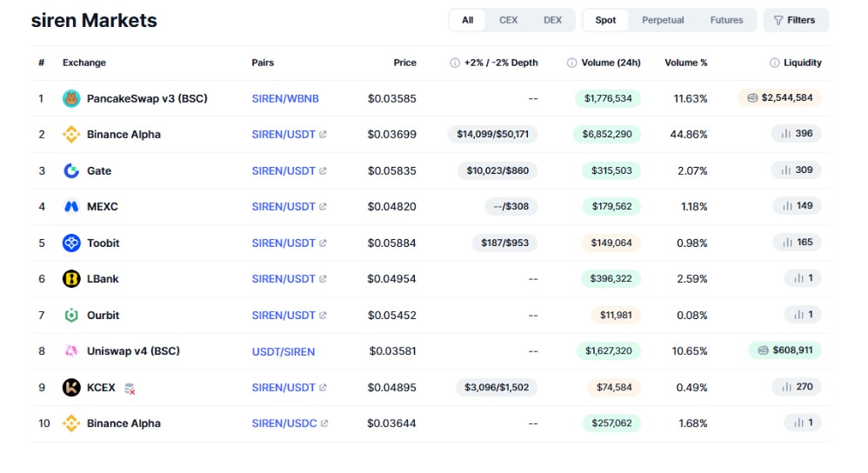This screenshot has width=868, height=473.
Task: Click the MEXC exchange logo
Action: coord(71,206)
